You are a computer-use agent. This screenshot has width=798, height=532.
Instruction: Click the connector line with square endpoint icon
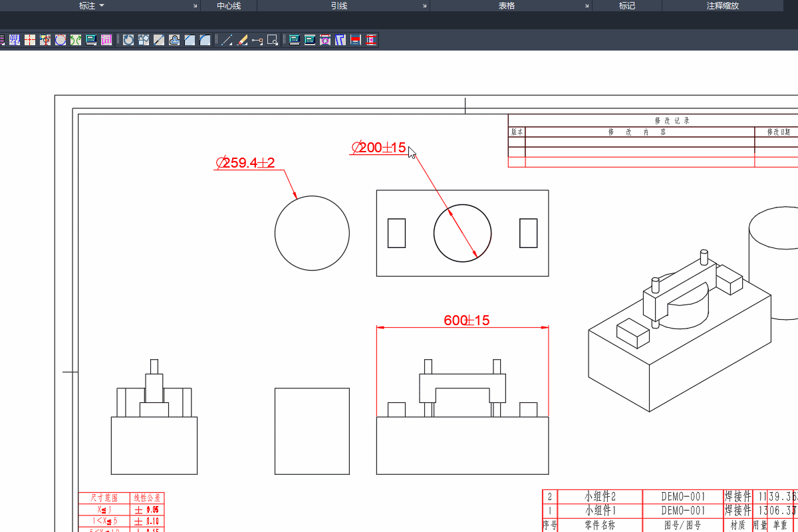click(257, 40)
